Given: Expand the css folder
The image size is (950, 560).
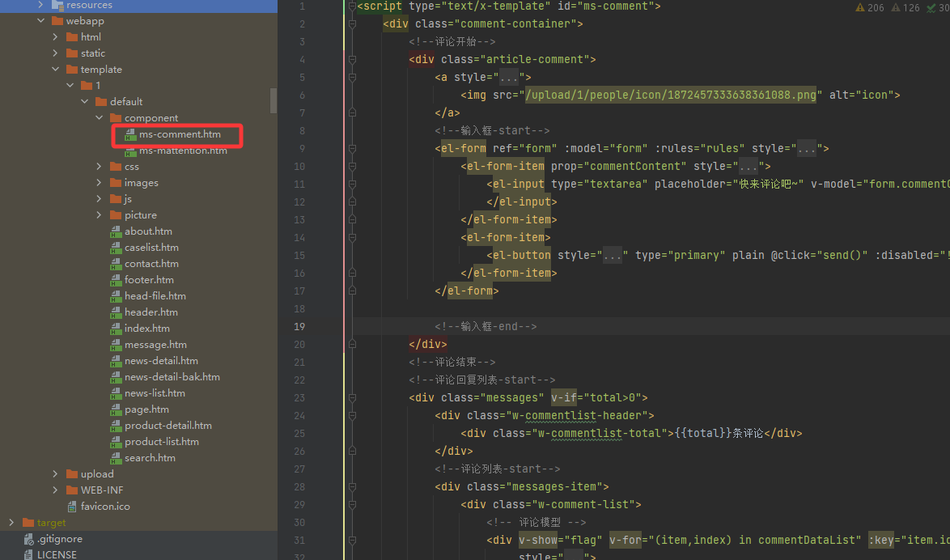Looking at the screenshot, I should click(99, 167).
